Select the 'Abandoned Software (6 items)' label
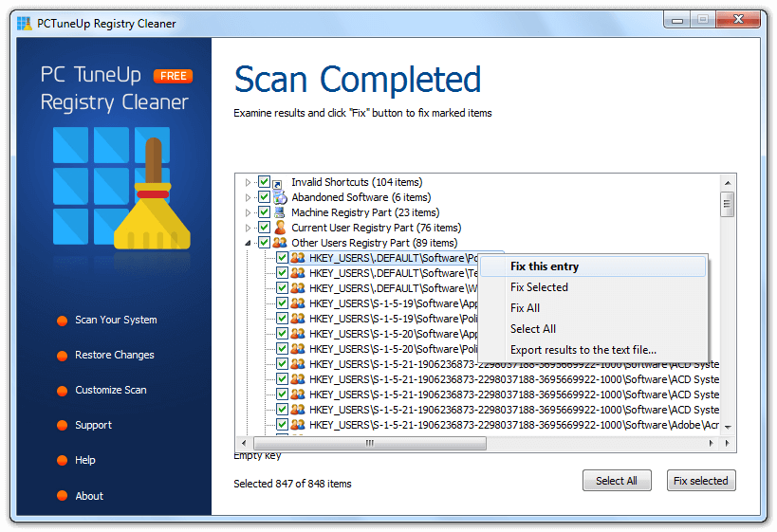777x532 pixels. (x=361, y=197)
